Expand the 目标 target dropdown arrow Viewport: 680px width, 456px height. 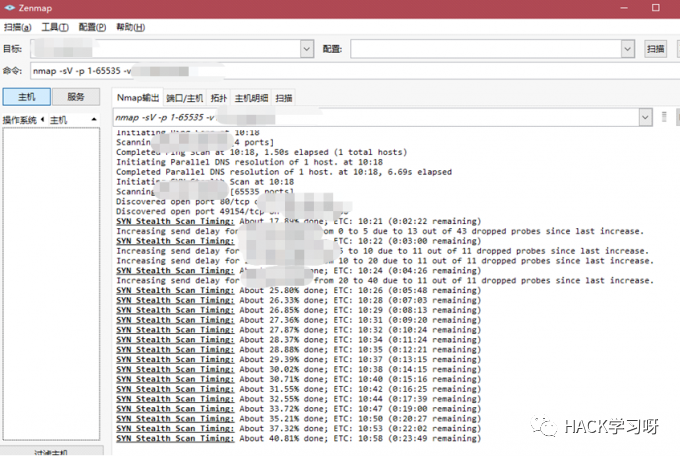[x=307, y=49]
